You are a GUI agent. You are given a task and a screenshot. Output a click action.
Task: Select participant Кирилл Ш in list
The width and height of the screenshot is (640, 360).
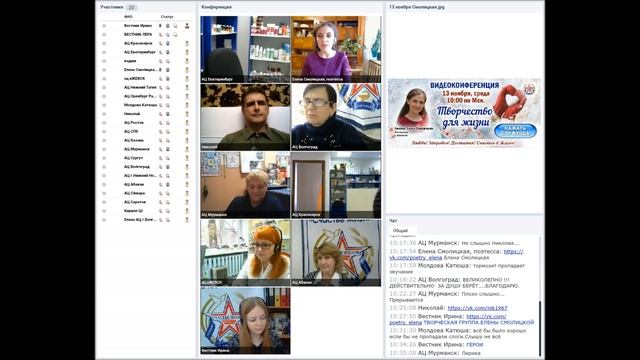[x=133, y=211]
